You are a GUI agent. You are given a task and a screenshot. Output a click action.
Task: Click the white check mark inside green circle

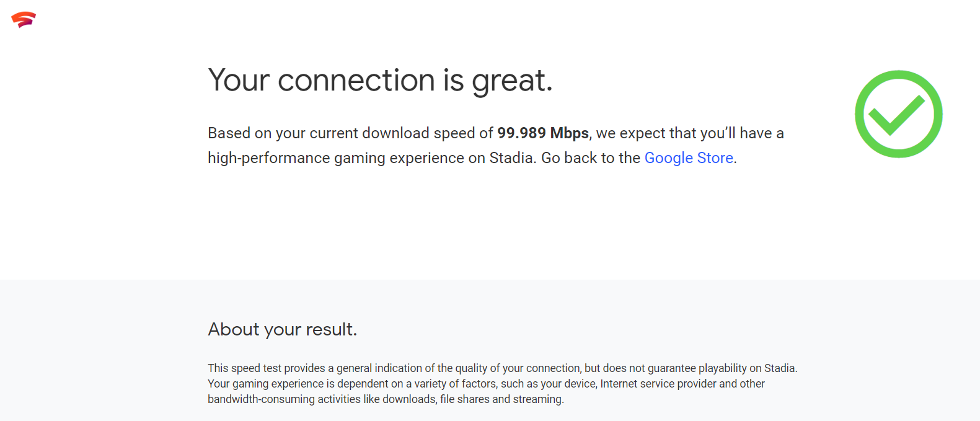(x=897, y=115)
